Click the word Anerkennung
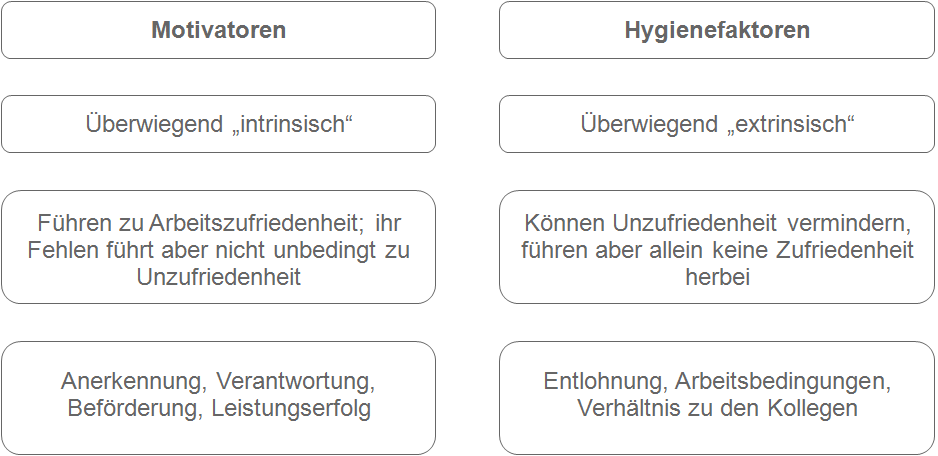Image resolution: width=938 pixels, height=456 pixels. point(128,382)
